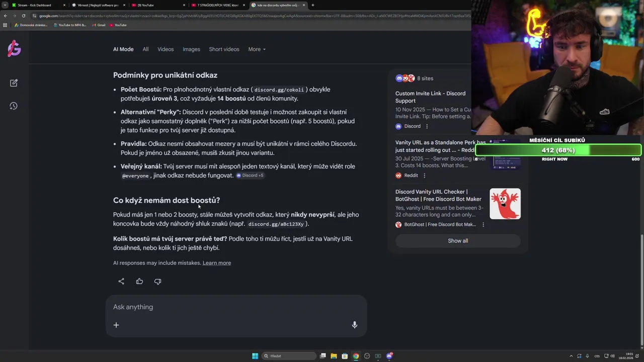Open the Discord +5 sources chip
The width and height of the screenshot is (644, 362).
(250, 175)
